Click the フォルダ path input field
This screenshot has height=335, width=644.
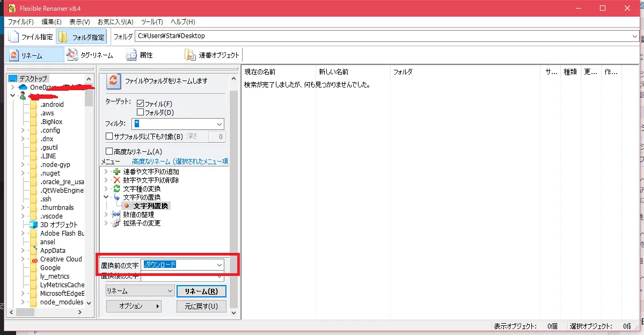pyautogui.click(x=381, y=37)
